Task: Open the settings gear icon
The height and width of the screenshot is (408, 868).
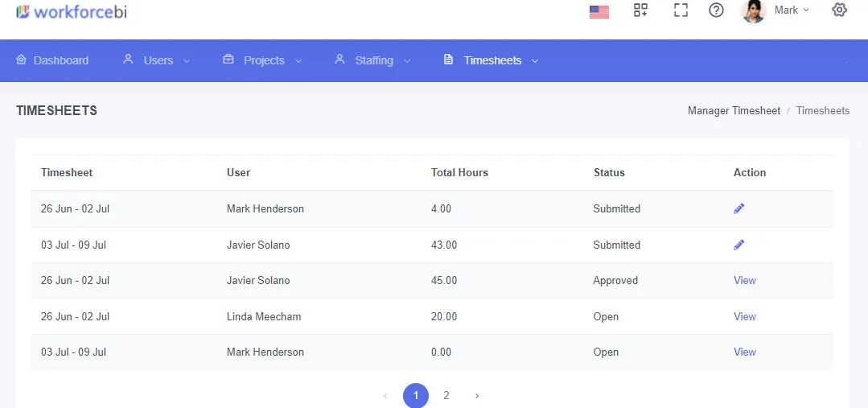Action: click(x=839, y=10)
